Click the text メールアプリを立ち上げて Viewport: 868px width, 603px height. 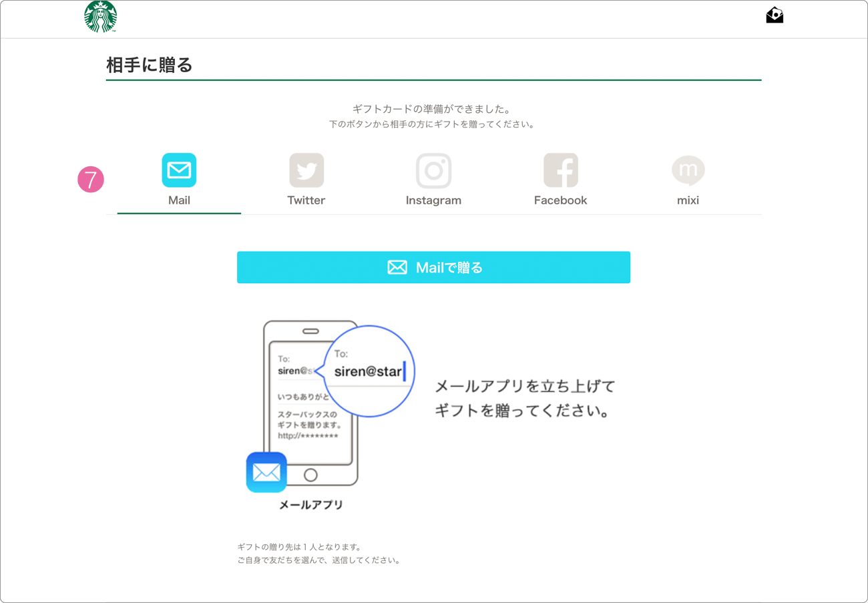pos(525,387)
